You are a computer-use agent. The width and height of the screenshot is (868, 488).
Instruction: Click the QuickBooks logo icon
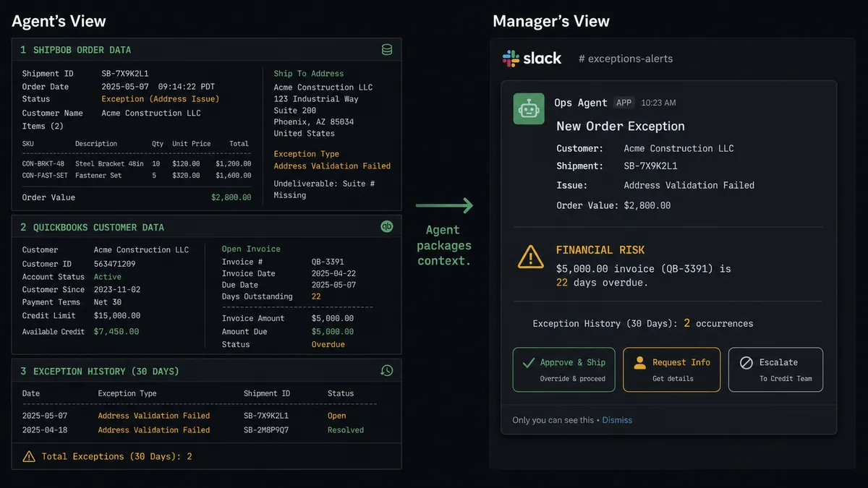click(387, 226)
